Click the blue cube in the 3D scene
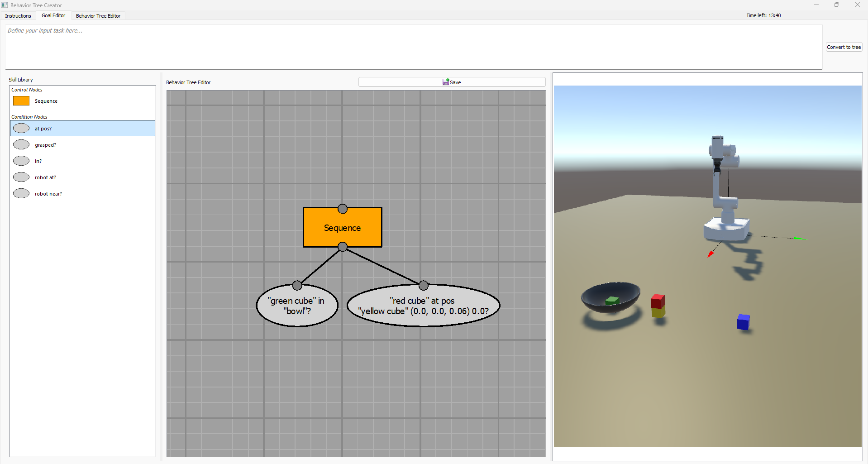 pyautogui.click(x=743, y=322)
